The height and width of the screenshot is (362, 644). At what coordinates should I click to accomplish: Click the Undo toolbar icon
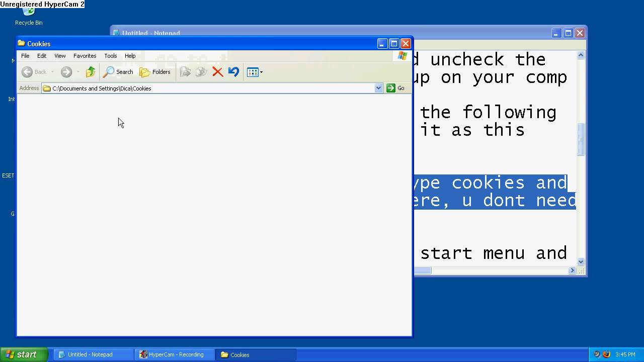pyautogui.click(x=233, y=72)
